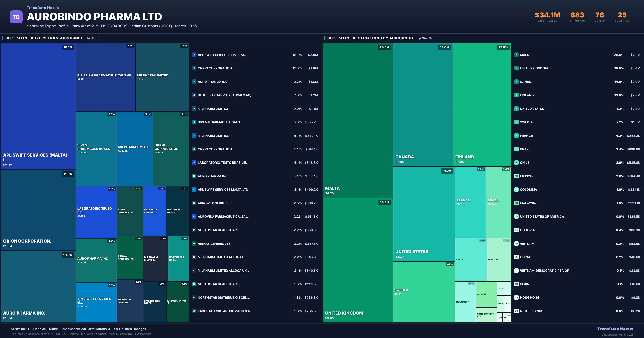The height and width of the screenshot is (338, 644).
Task: Click the 18.1% badge on APL Swift tile
Action: [x=68, y=47]
